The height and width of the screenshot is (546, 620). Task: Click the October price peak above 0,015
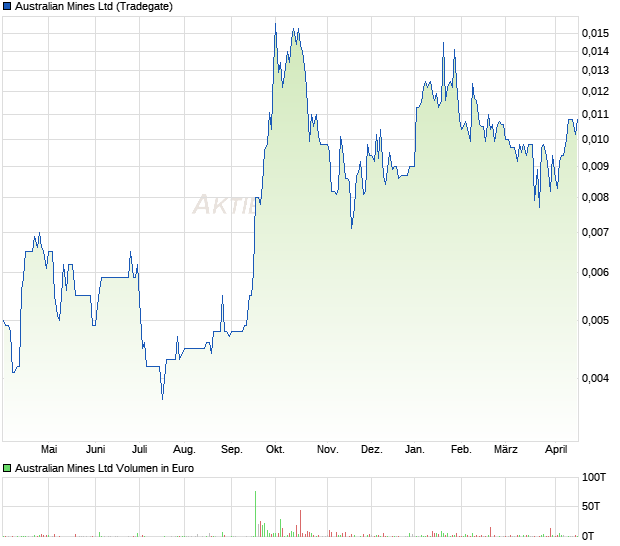(x=276, y=25)
